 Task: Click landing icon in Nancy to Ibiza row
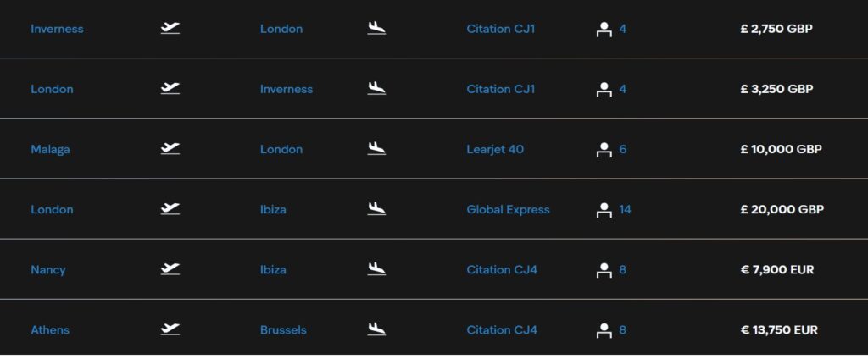pyautogui.click(x=376, y=269)
